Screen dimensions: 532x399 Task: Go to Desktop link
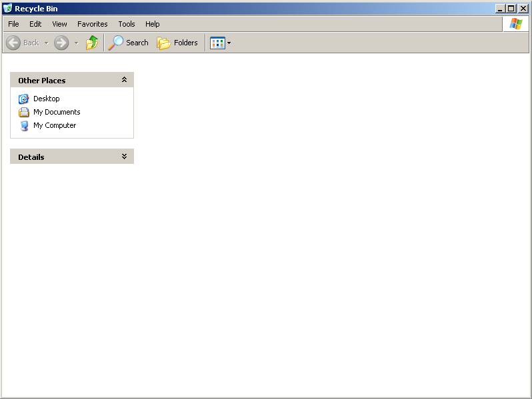[x=47, y=99]
